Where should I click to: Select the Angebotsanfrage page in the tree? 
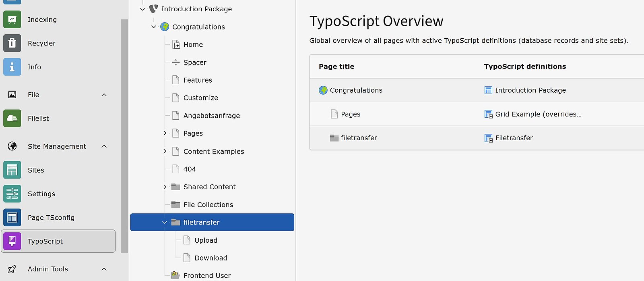211,116
